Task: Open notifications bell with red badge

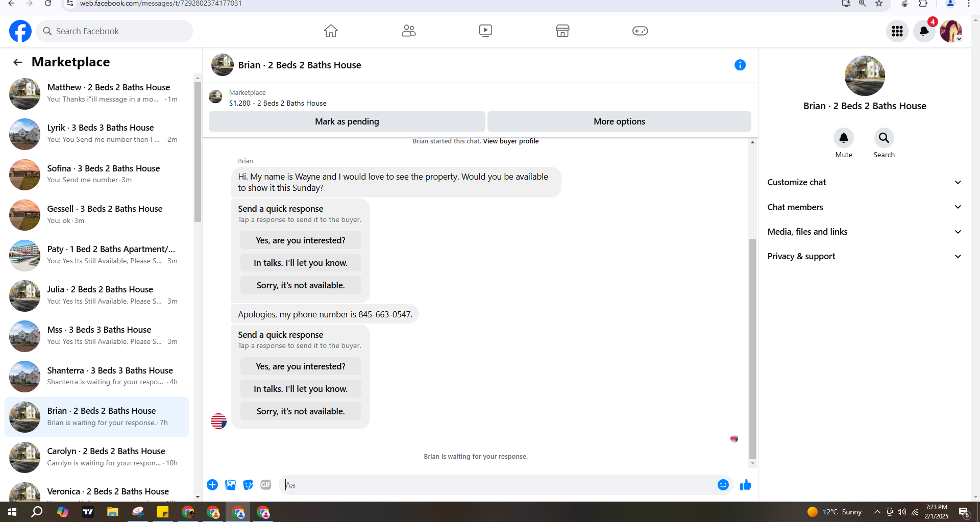Action: 924,32
